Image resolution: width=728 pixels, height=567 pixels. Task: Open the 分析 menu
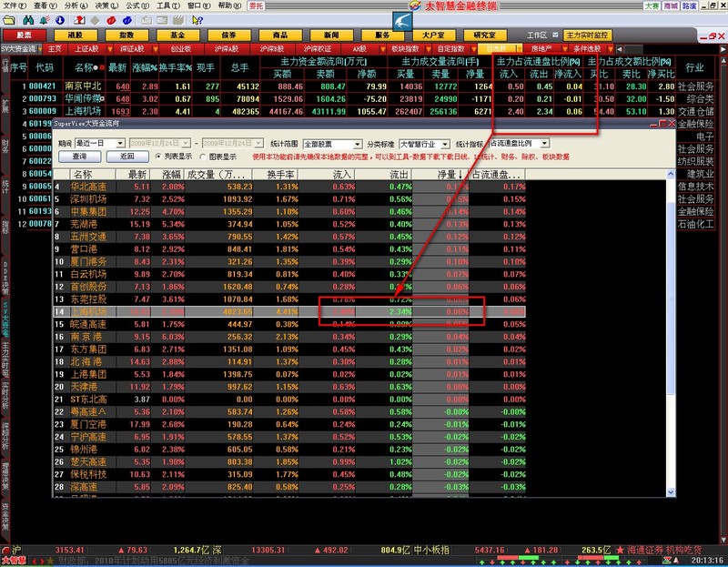coord(76,5)
